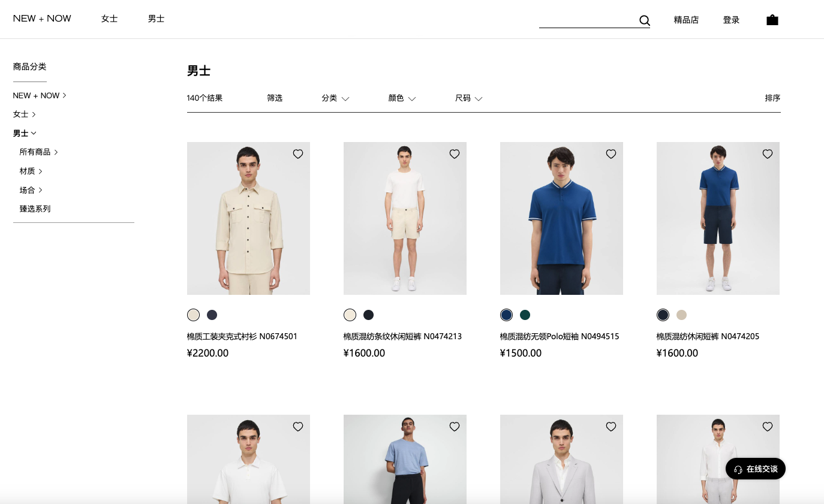Open product title 棉质混纺无领Polo短袖 N0494515
Screen dimensions: 824x504
(x=560, y=337)
